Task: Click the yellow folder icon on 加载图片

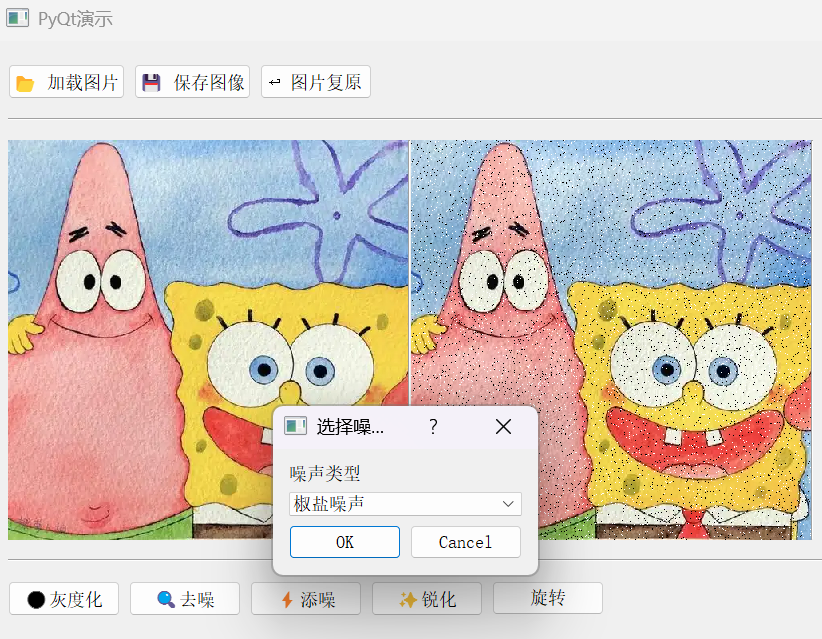Action: point(25,83)
